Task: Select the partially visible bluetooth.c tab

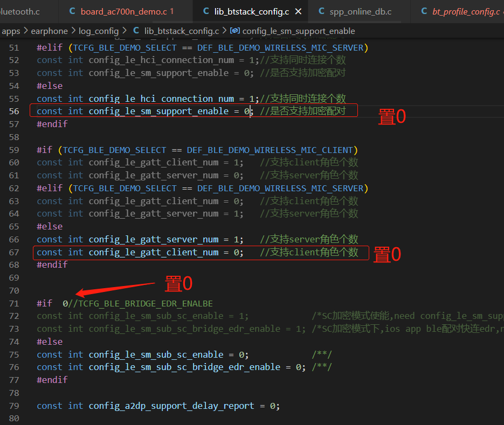Action: (20, 11)
